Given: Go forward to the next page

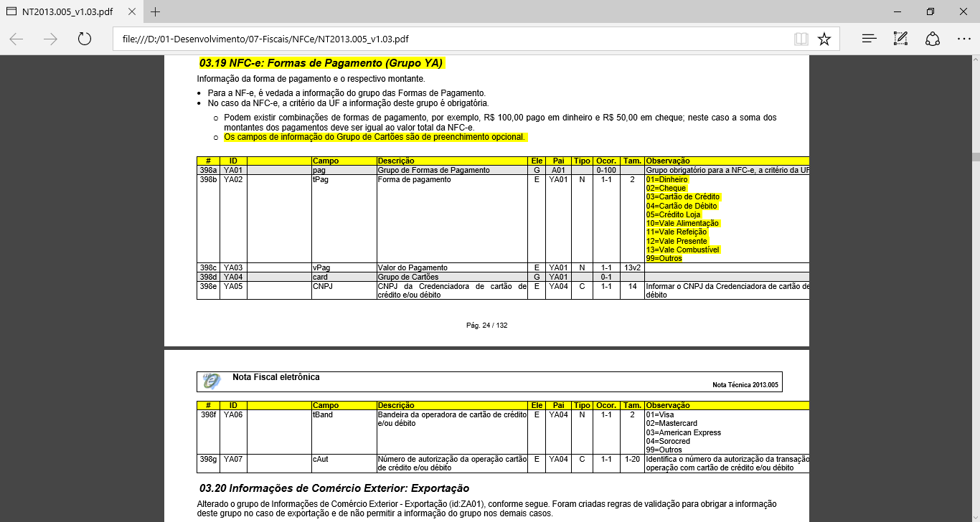Looking at the screenshot, I should click(x=50, y=39).
